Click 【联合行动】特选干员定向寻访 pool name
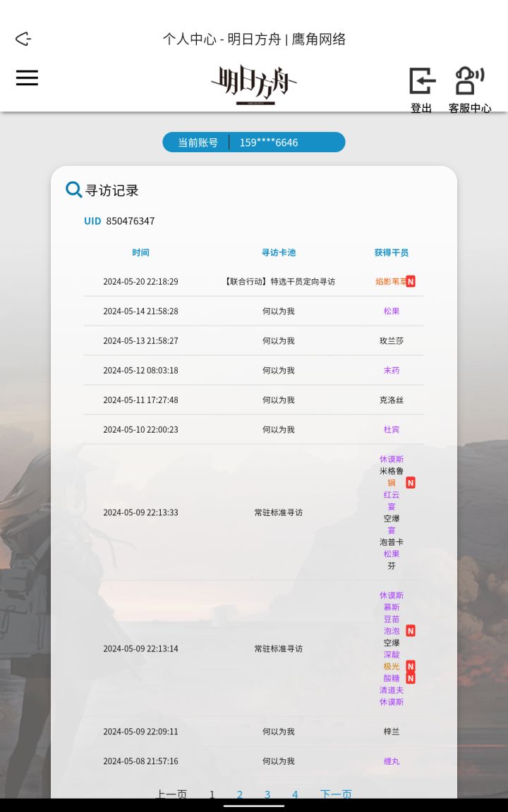508x812 pixels. (279, 282)
